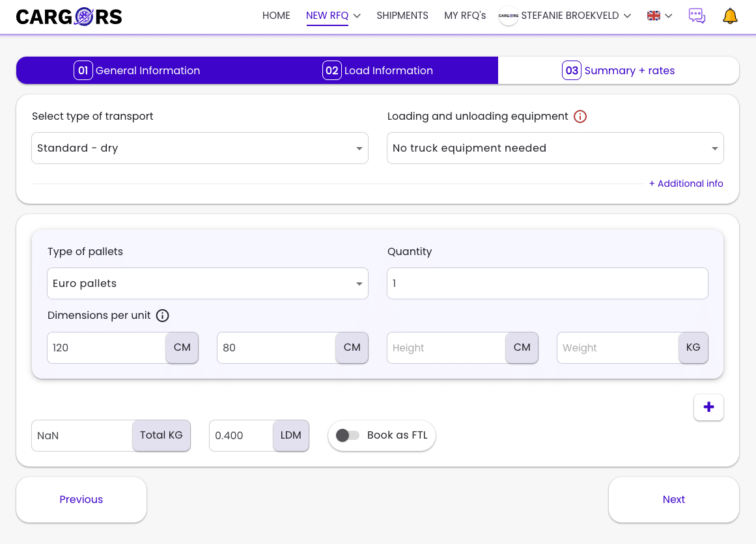This screenshot has width=756, height=544.
Task: Switch to Summary + rates step
Action: click(619, 70)
